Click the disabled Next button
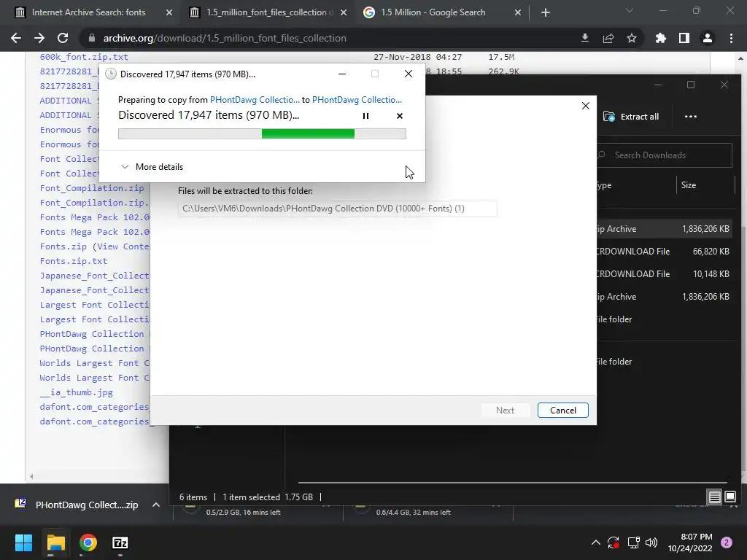This screenshot has height=560, width=747. click(505, 410)
